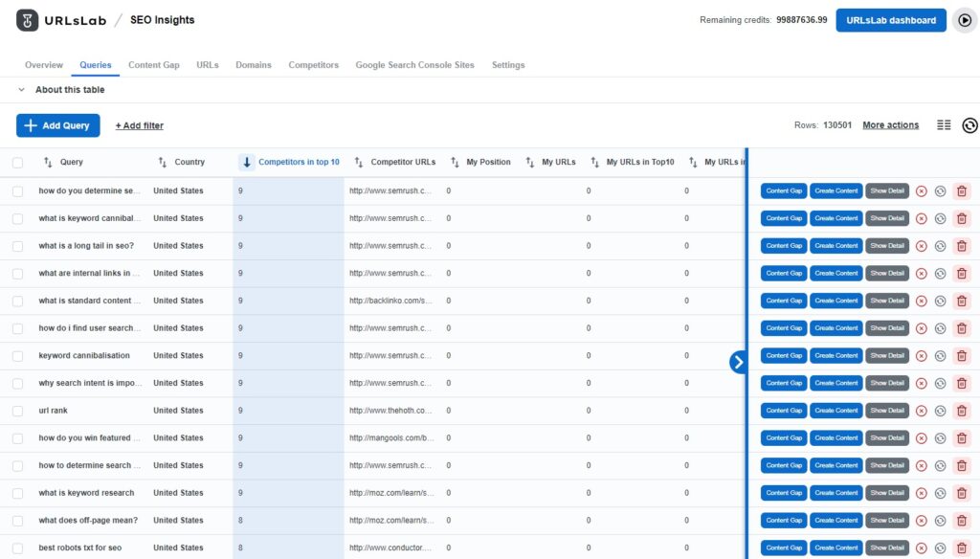Click the 'http://www.conductor...' competitor URL cell
The height and width of the screenshot is (559, 980).
pos(390,548)
